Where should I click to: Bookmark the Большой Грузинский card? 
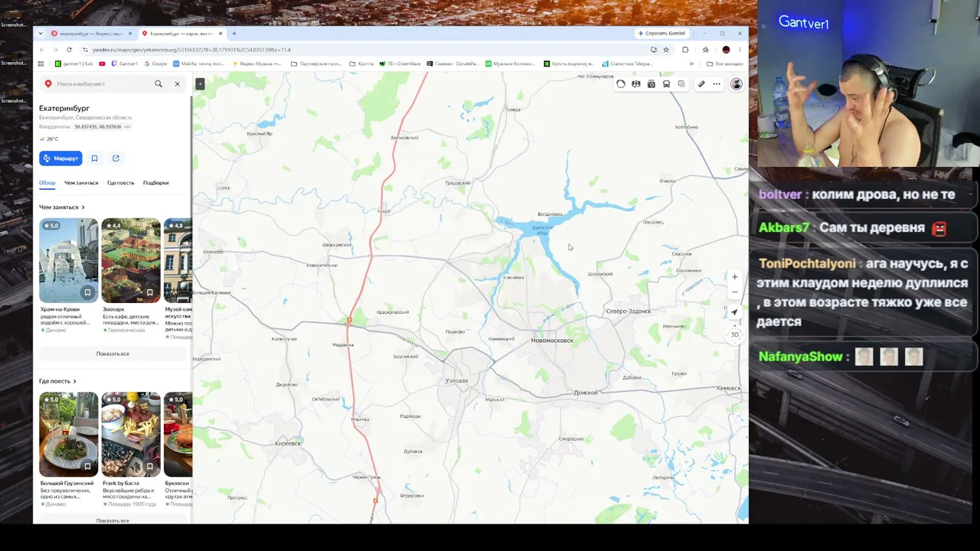[87, 466]
